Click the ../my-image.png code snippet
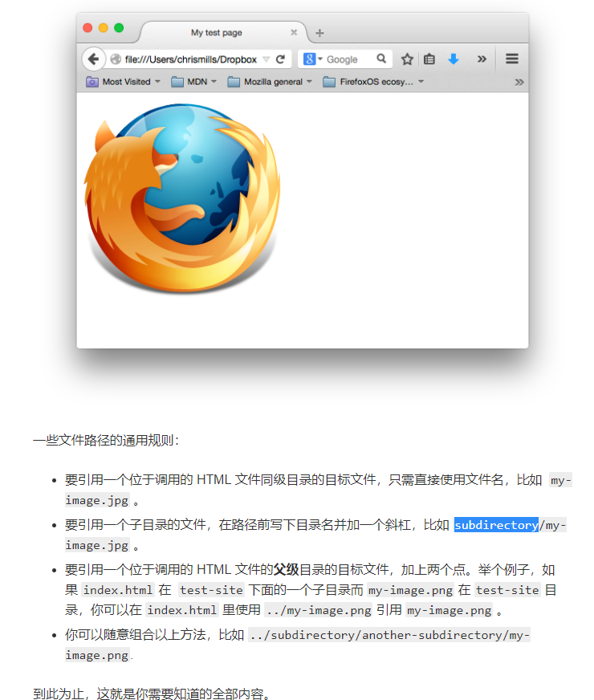The image size is (594, 700). [x=318, y=610]
